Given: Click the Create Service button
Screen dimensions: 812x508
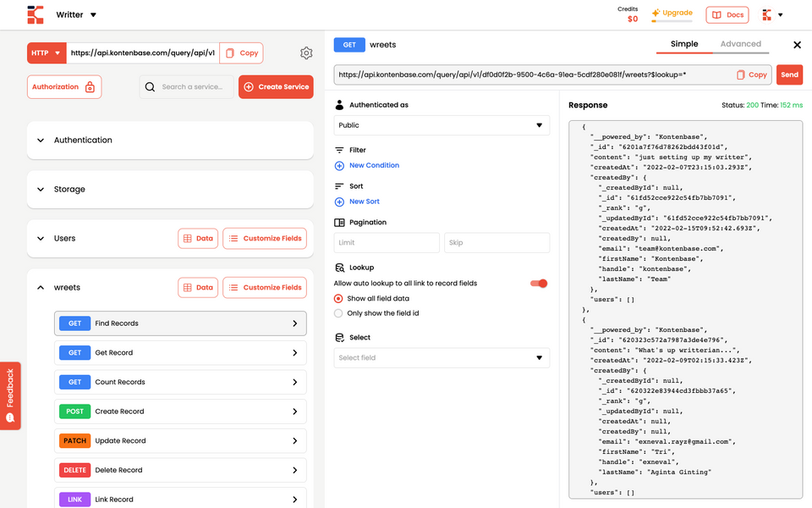Looking at the screenshot, I should tap(276, 87).
